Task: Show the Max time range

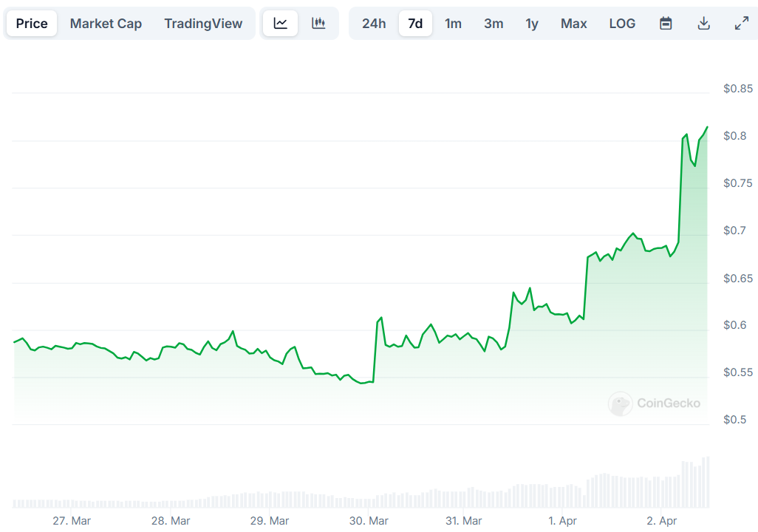Action: tap(574, 23)
